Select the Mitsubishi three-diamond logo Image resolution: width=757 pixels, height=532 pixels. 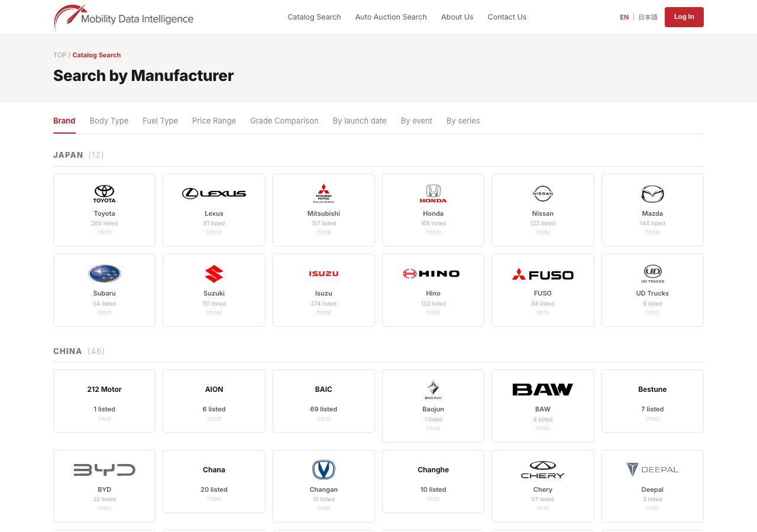tap(323, 194)
